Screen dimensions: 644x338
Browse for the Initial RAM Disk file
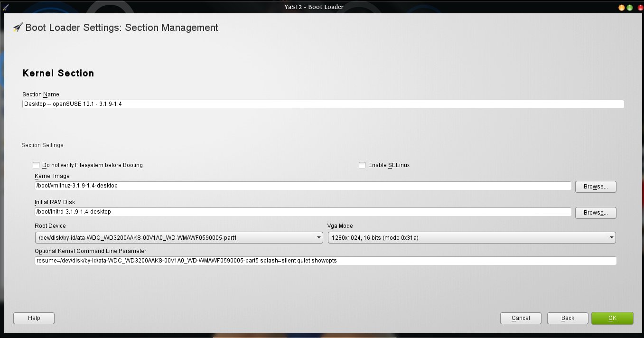(596, 213)
